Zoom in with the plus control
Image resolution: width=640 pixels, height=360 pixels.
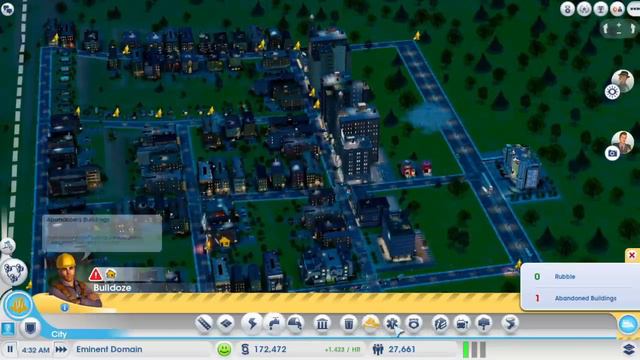(x=619, y=25)
